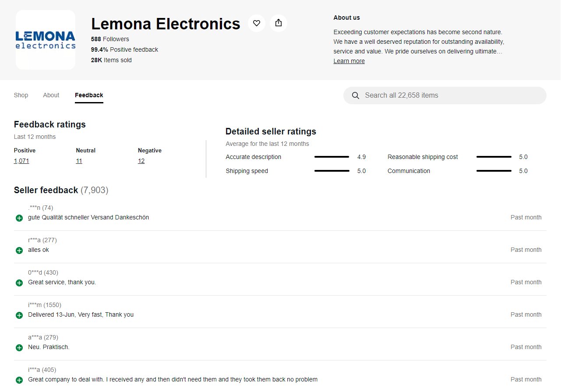
Task: Click the search magnifier icon
Action: pyautogui.click(x=356, y=95)
